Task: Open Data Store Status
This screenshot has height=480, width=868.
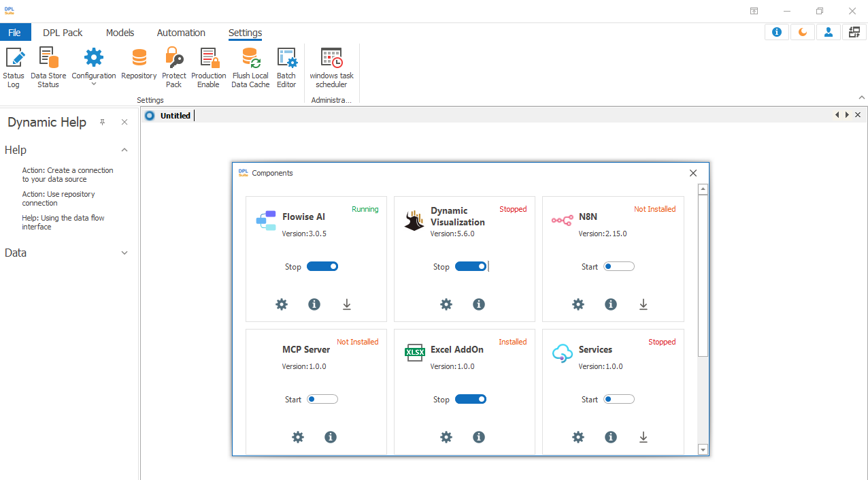Action: 48,68
